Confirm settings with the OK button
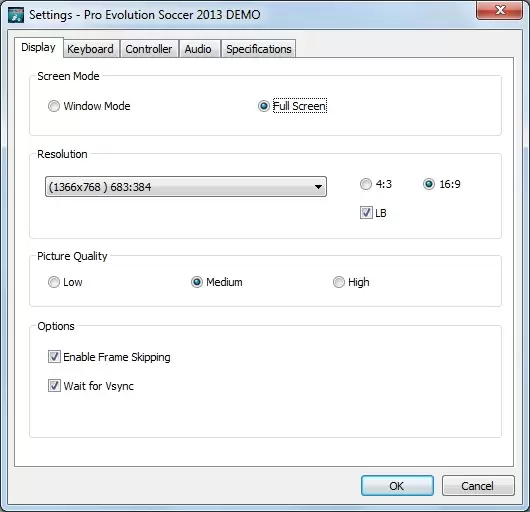This screenshot has width=530, height=512. point(397,486)
